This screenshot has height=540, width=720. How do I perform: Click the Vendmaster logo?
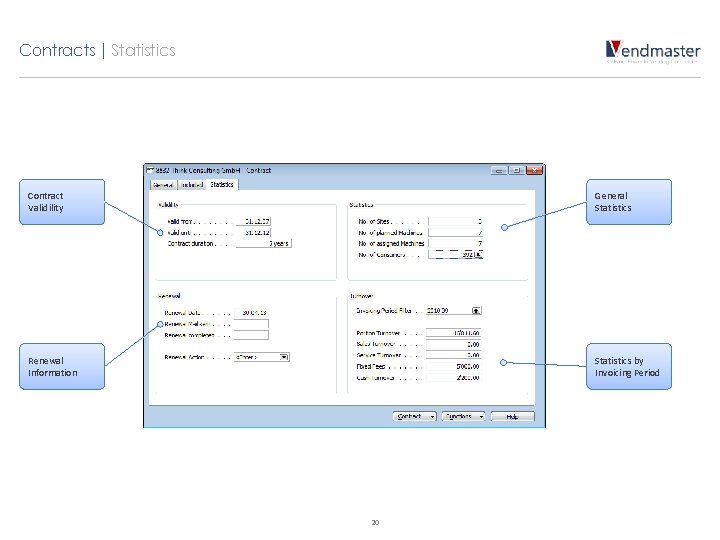[652, 51]
